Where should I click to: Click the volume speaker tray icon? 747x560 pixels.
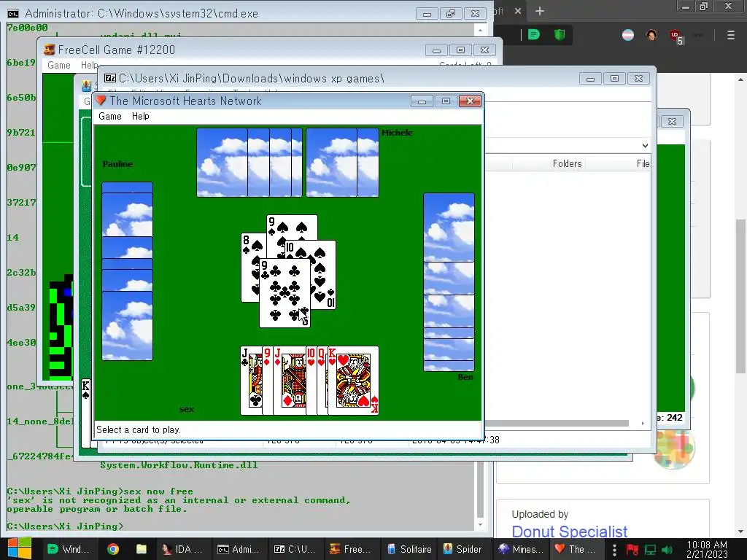pyautogui.click(x=667, y=550)
